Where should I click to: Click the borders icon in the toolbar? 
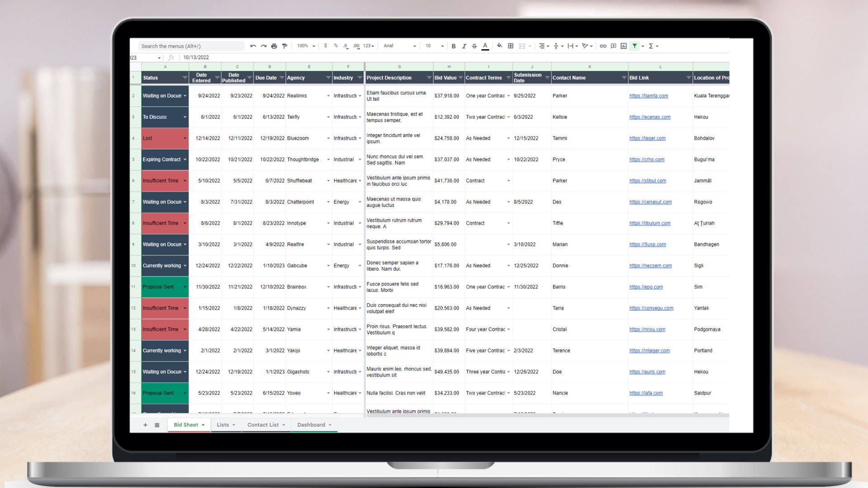click(x=510, y=46)
